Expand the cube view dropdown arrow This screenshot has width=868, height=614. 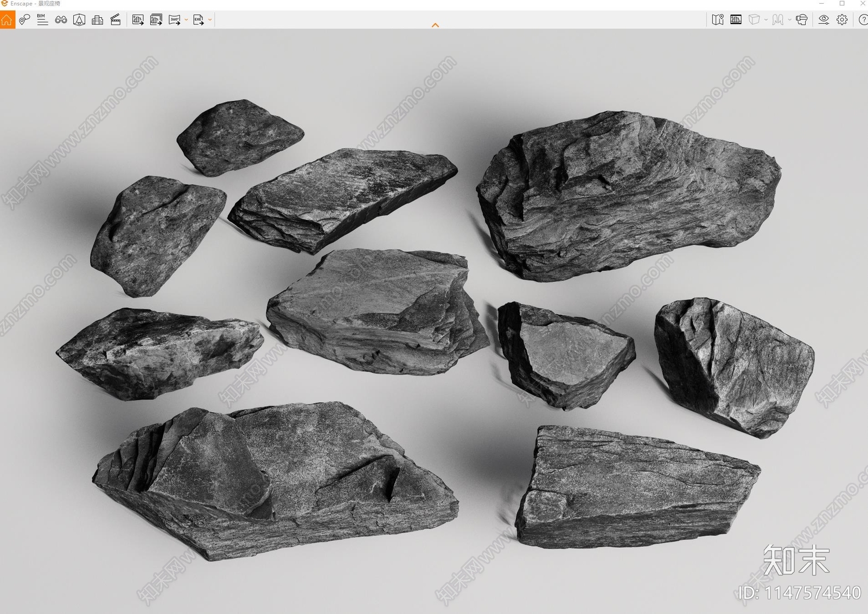(766, 20)
